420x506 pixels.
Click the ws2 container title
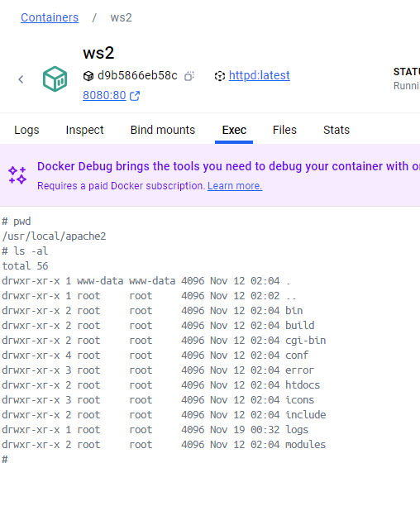(98, 53)
